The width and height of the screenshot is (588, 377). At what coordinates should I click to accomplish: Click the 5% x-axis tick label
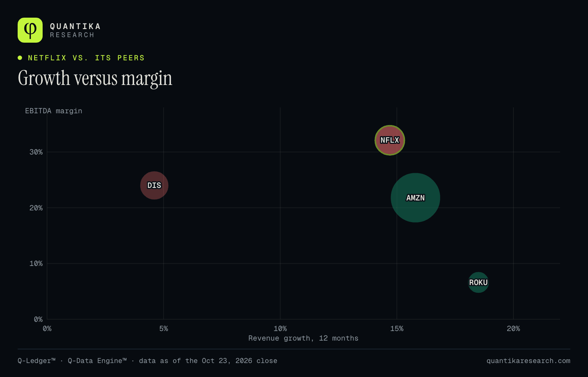(164, 328)
